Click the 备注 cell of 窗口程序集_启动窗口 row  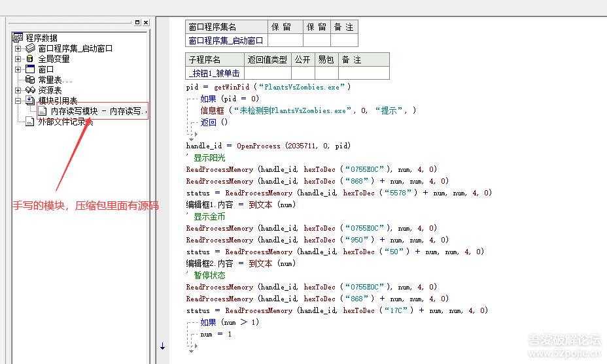(x=344, y=41)
